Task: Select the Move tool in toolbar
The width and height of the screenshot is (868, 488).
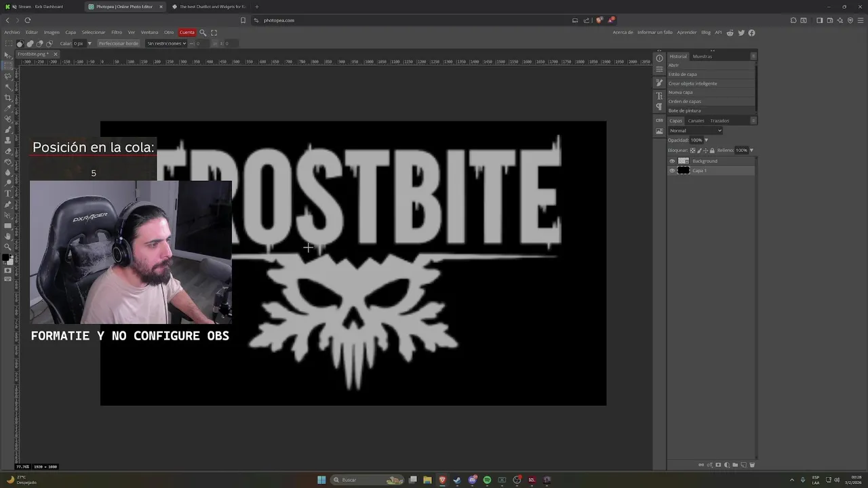Action: coord(8,56)
